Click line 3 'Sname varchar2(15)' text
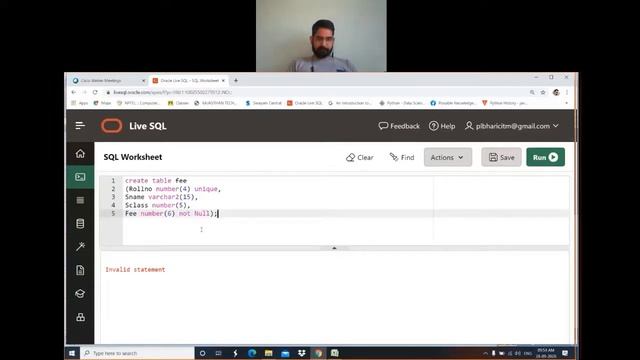Image resolution: width=640 pixels, height=360 pixels. pyautogui.click(x=161, y=197)
